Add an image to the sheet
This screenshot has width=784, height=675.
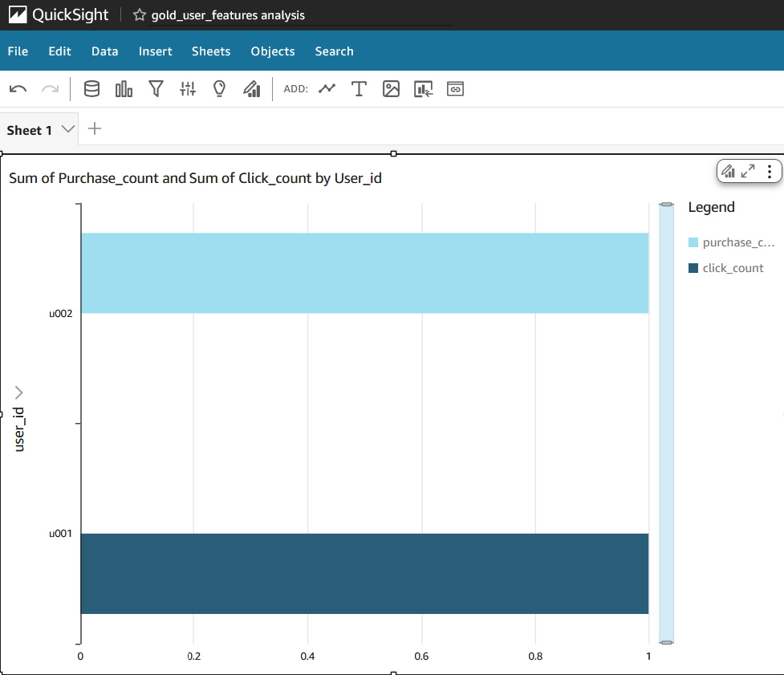pyautogui.click(x=391, y=89)
